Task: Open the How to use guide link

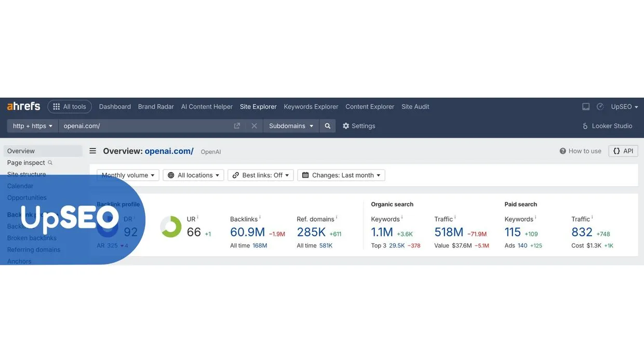Action: pyautogui.click(x=580, y=150)
